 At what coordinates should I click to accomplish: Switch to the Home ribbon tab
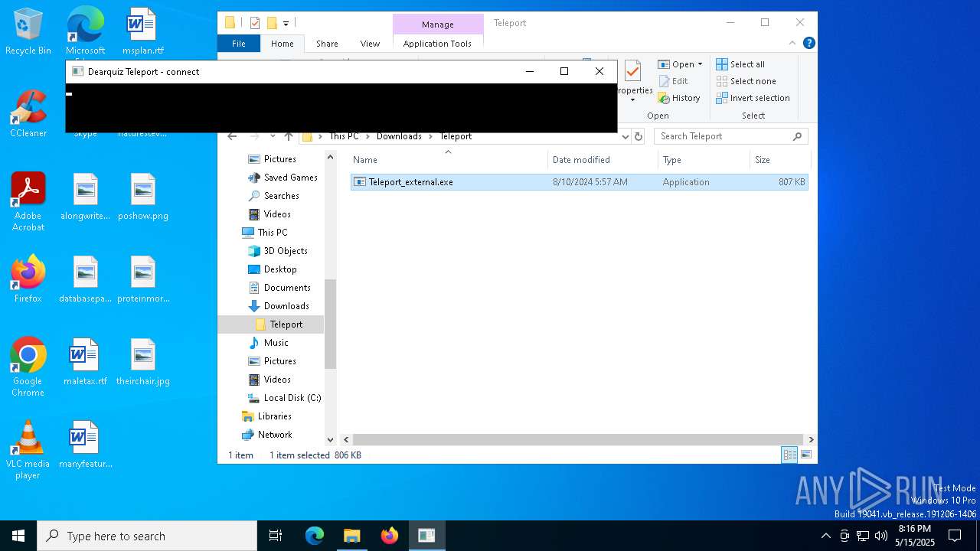283,44
